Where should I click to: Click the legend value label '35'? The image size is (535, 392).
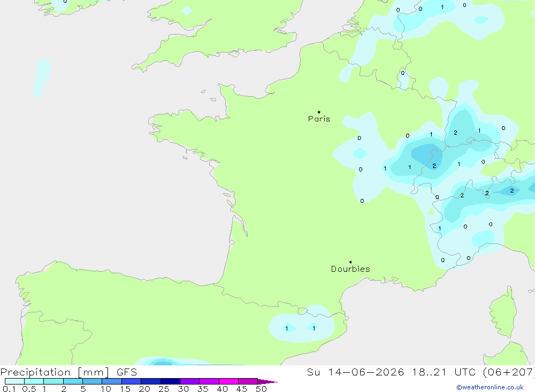(203, 389)
